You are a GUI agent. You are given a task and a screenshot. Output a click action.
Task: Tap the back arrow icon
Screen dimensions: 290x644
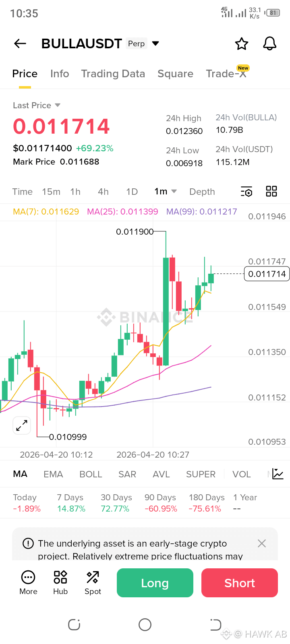[x=20, y=43]
